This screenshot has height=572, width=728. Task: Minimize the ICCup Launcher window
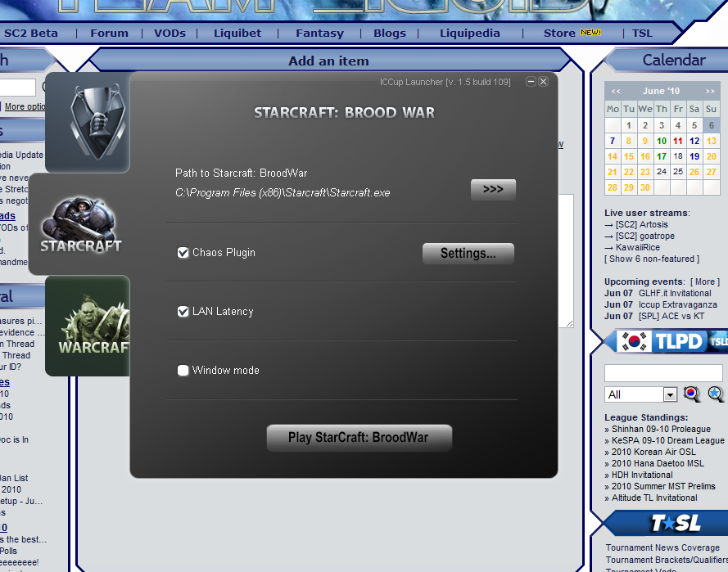pyautogui.click(x=531, y=82)
